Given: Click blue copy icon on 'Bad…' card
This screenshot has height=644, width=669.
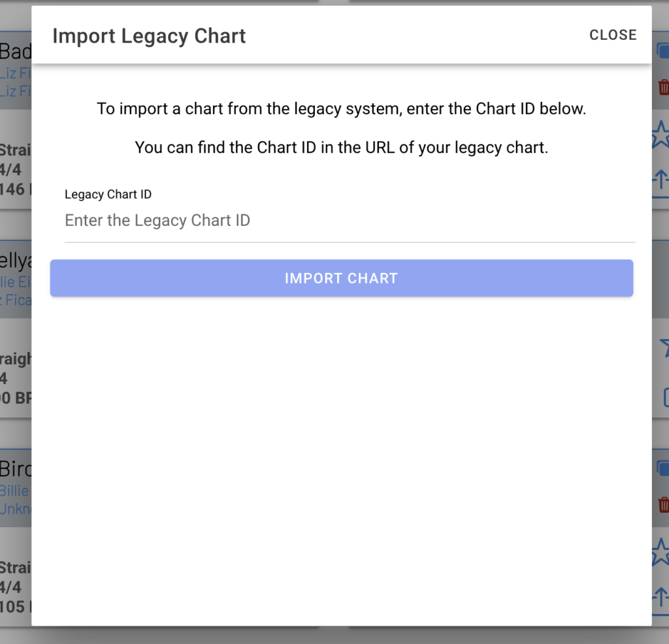Looking at the screenshot, I should coord(662,51).
